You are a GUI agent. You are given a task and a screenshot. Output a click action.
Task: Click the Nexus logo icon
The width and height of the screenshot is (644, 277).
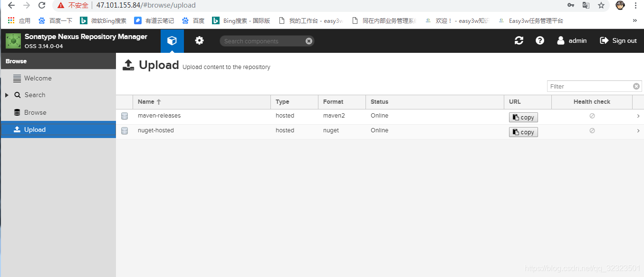tap(13, 41)
